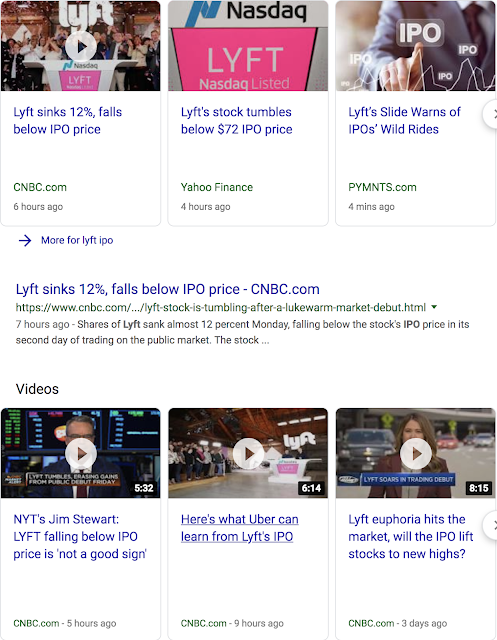Open 'Lyft's stock tumbles below $72 IPO price'

237,120
